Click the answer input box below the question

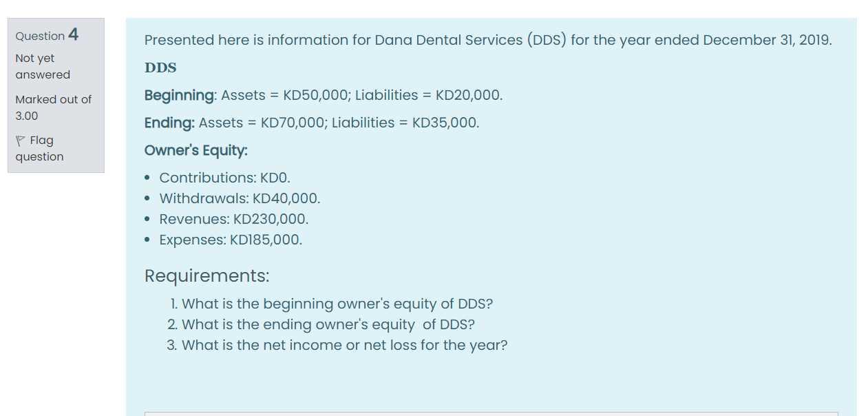pyautogui.click(x=482, y=413)
